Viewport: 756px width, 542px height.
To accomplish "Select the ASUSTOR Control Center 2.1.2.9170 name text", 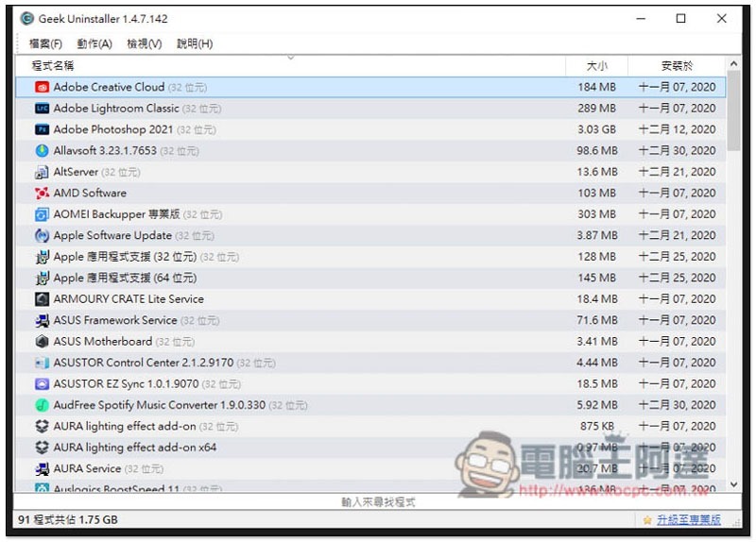I will pos(144,363).
